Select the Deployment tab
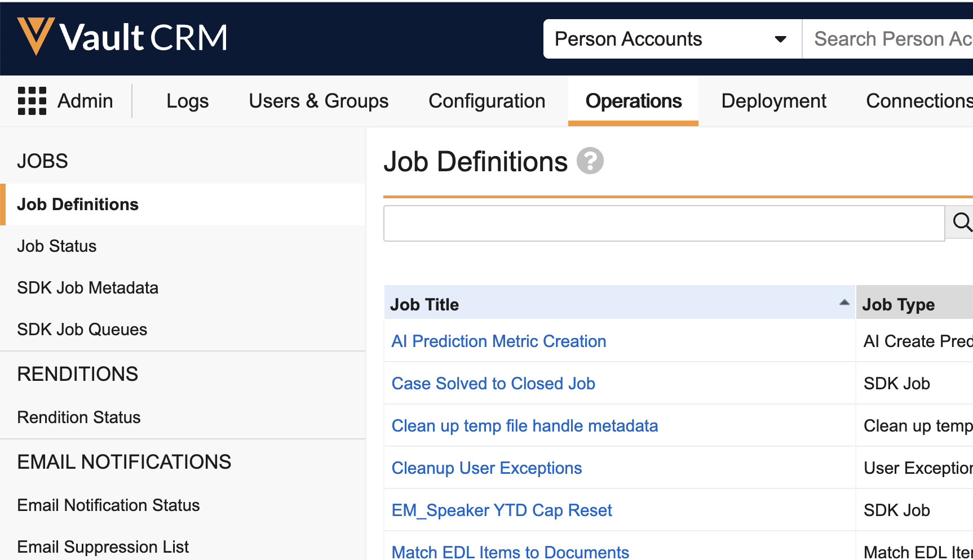Screen dimensions: 973x560 773,101
